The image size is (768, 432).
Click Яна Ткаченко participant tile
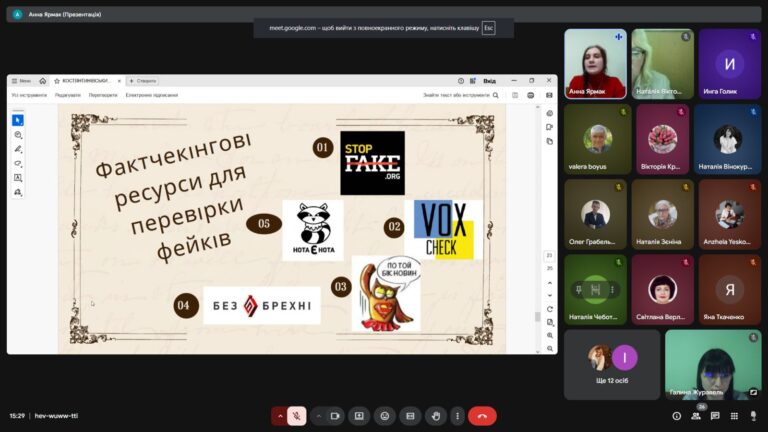point(729,289)
